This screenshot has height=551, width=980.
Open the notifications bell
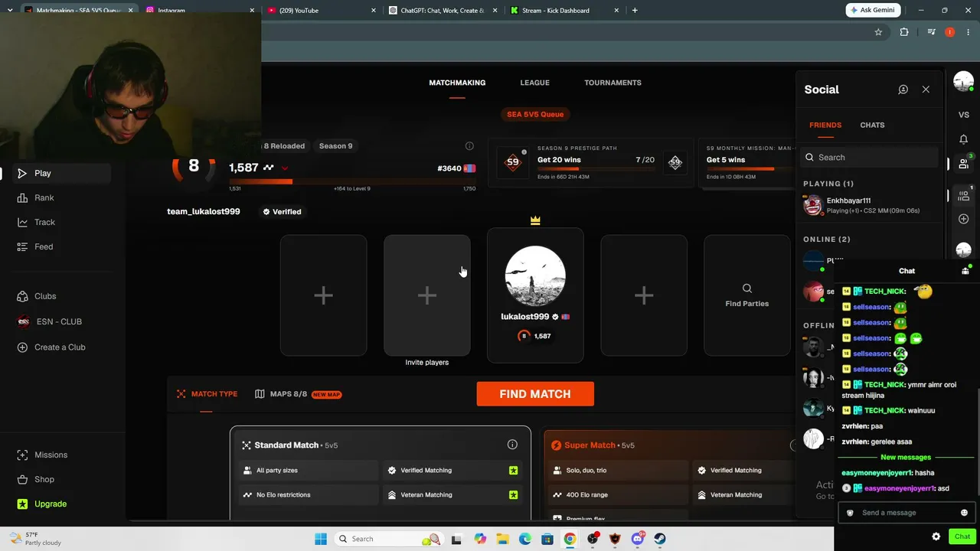pyautogui.click(x=964, y=139)
